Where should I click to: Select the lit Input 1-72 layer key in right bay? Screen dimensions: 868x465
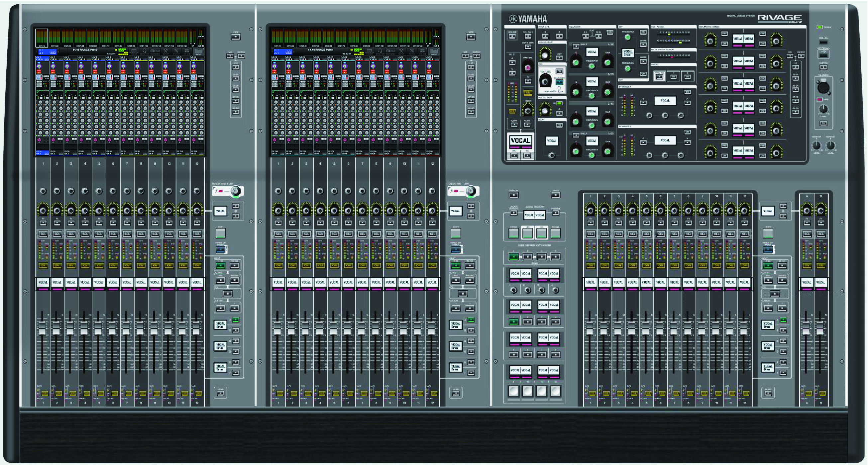(x=768, y=266)
